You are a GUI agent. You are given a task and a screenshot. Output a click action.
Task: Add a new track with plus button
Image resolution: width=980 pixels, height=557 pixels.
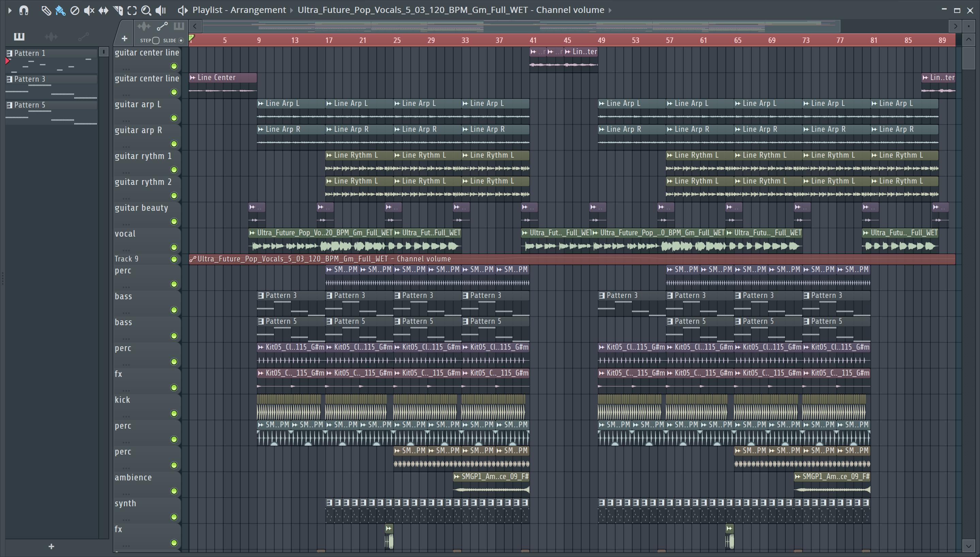coord(124,38)
